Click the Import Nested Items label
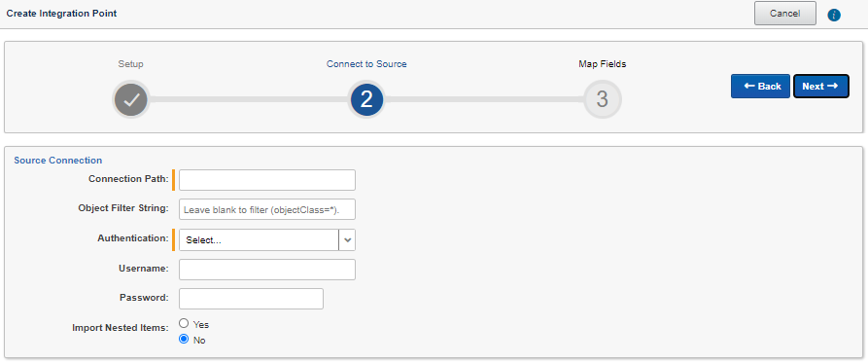This screenshot has height=363, width=868. (121, 328)
